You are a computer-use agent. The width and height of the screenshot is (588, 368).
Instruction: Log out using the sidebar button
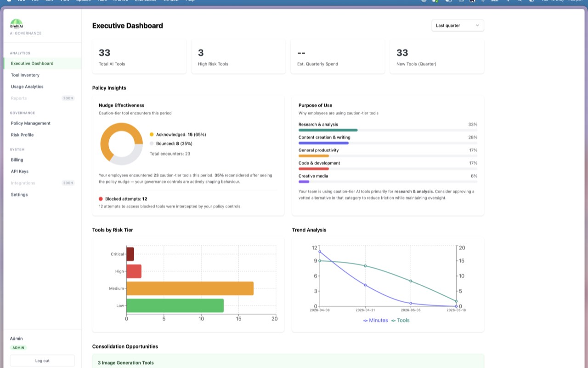[x=42, y=361]
